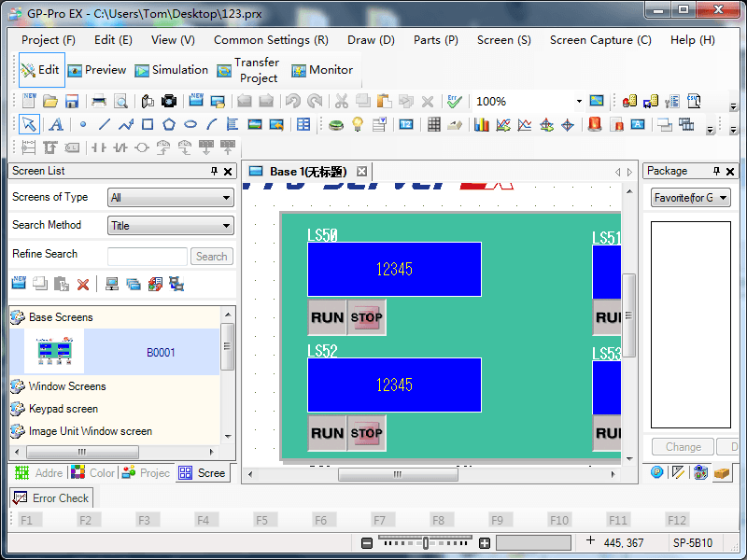Open the Parts (P) menu

[436, 40]
